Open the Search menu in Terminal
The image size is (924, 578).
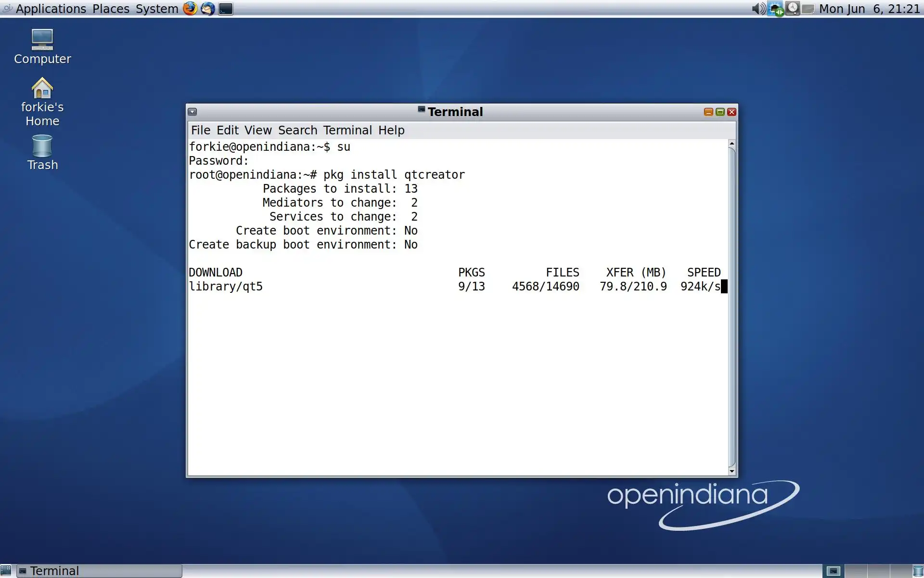point(297,130)
